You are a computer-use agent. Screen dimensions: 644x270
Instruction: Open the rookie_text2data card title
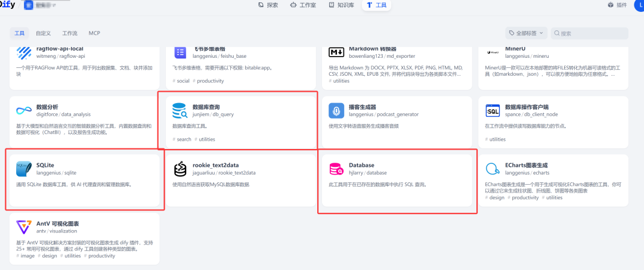216,165
